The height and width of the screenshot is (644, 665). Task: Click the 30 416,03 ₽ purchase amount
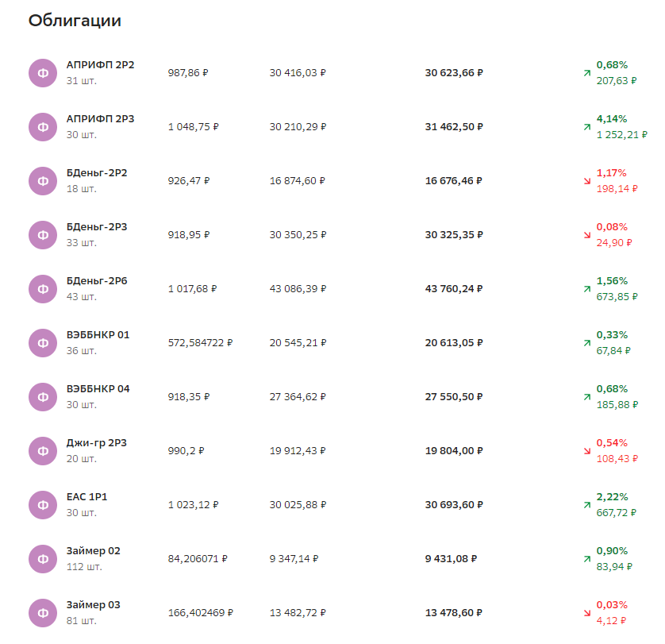click(298, 73)
